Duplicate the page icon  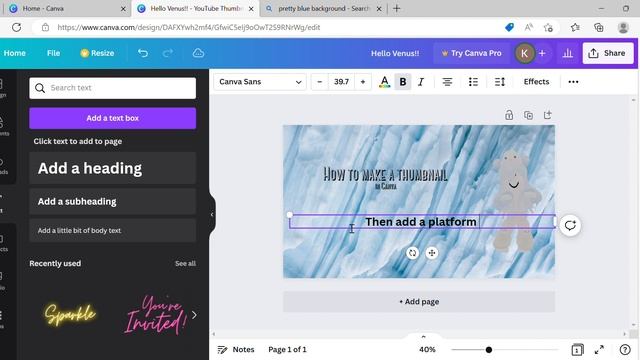pos(528,115)
